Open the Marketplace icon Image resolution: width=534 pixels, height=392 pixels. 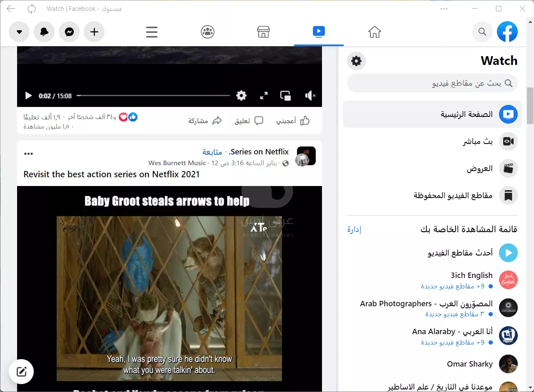point(263,32)
